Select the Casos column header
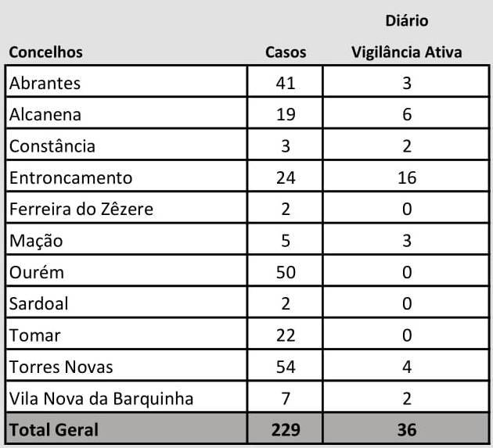This screenshot has width=493, height=448. coord(286,52)
